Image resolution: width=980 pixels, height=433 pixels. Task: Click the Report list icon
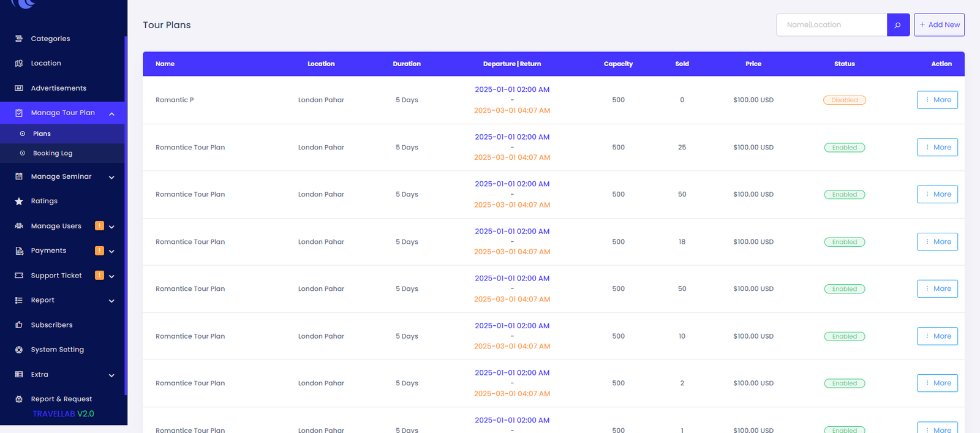click(19, 300)
